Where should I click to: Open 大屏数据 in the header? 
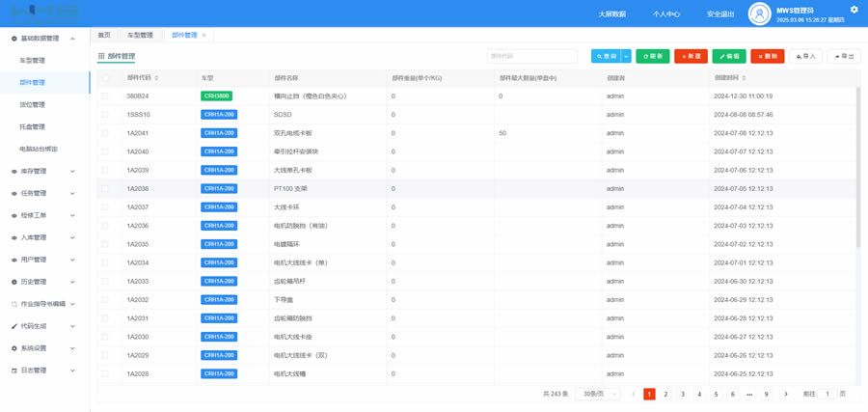[x=611, y=14]
